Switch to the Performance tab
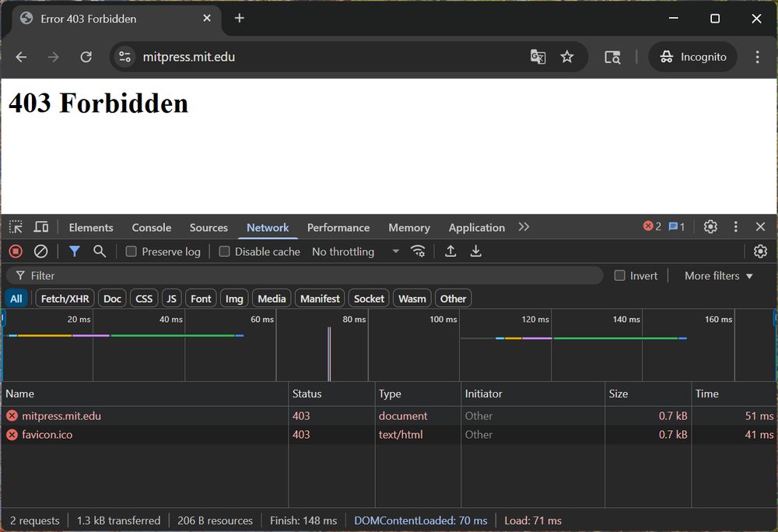The image size is (778, 532). pos(338,228)
